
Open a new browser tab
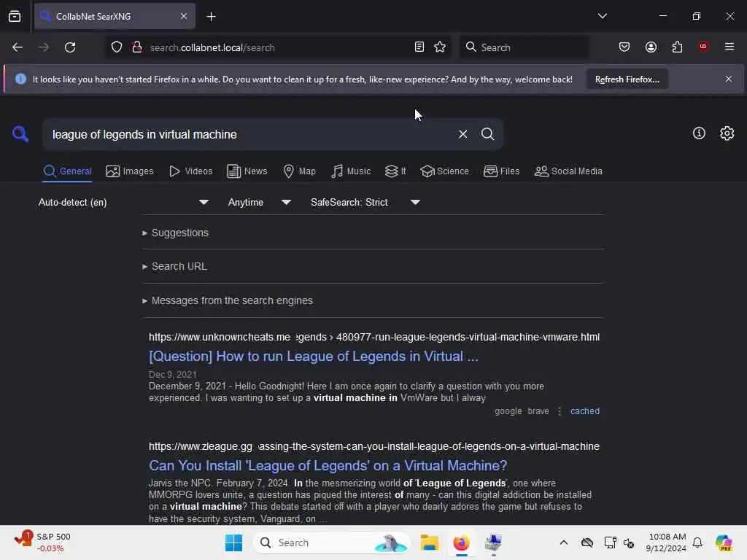[x=211, y=17]
